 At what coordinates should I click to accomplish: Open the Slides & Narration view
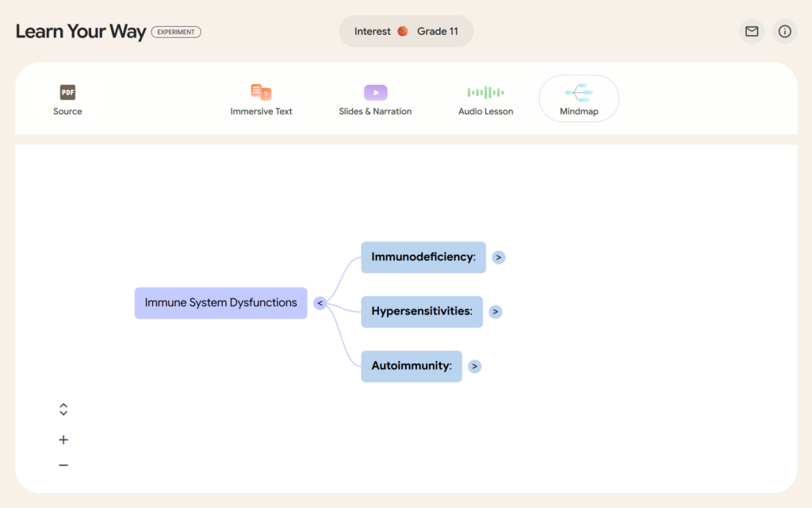375,99
